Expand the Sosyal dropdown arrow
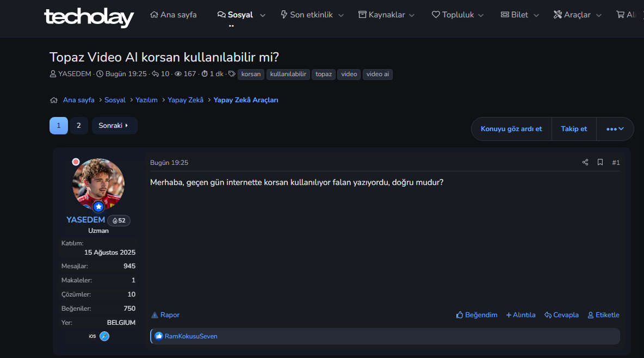This screenshot has width=644, height=358. 263,15
